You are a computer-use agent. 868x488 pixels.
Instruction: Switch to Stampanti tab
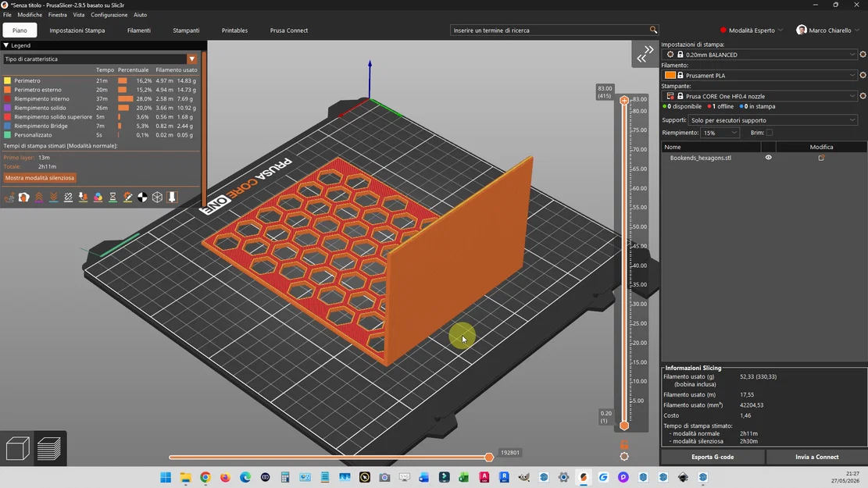(x=186, y=30)
